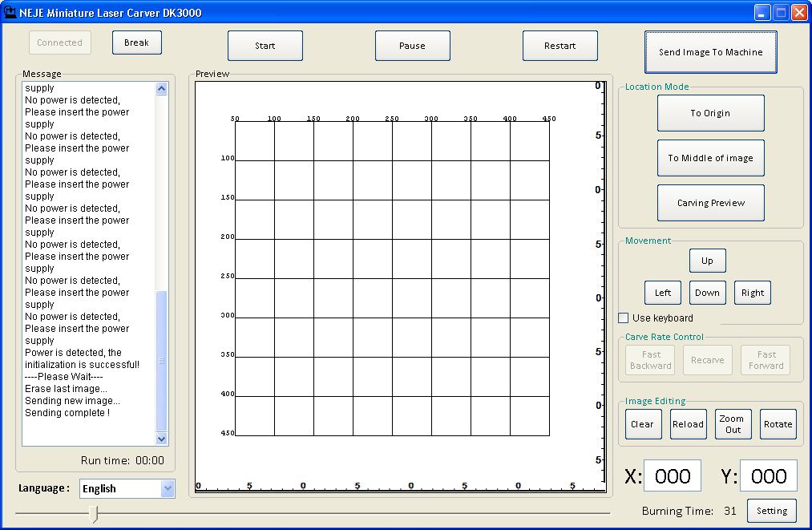Click the message log scroll up arrow

[162, 88]
